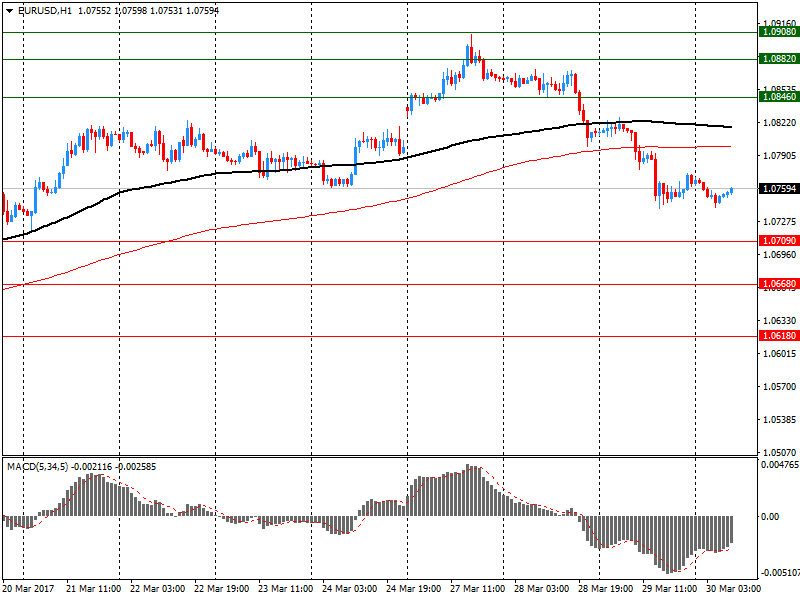Select the 1.06180 support level label
Screen dimensions: 800x600
click(x=779, y=336)
